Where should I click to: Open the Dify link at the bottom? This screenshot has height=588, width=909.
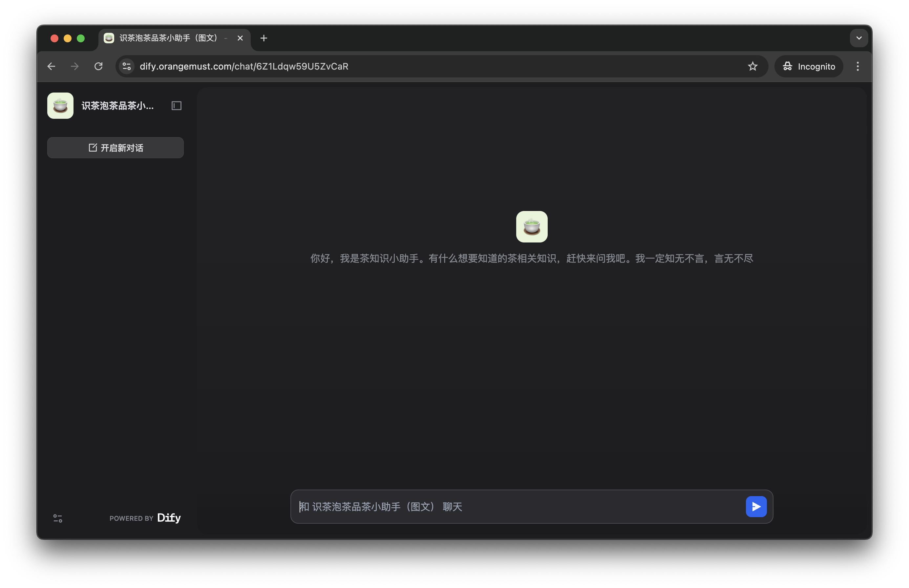(x=169, y=518)
